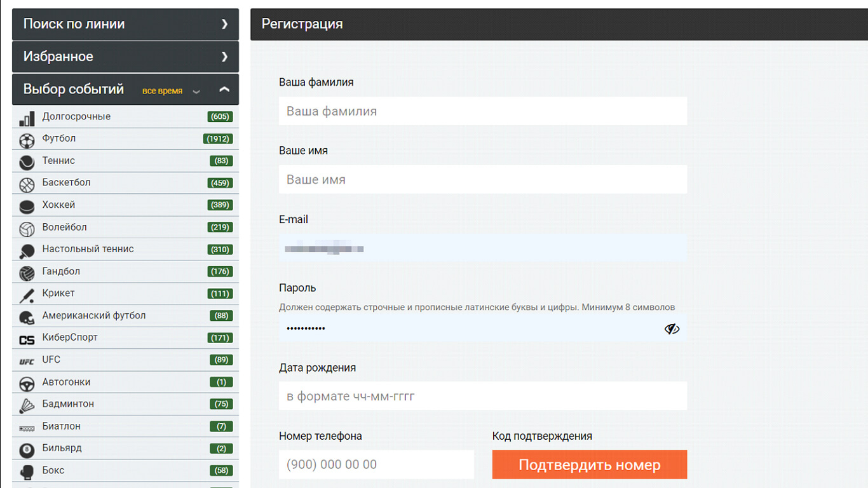The width and height of the screenshot is (868, 488).
Task: Click the Волейбол ball icon
Action: click(x=27, y=229)
